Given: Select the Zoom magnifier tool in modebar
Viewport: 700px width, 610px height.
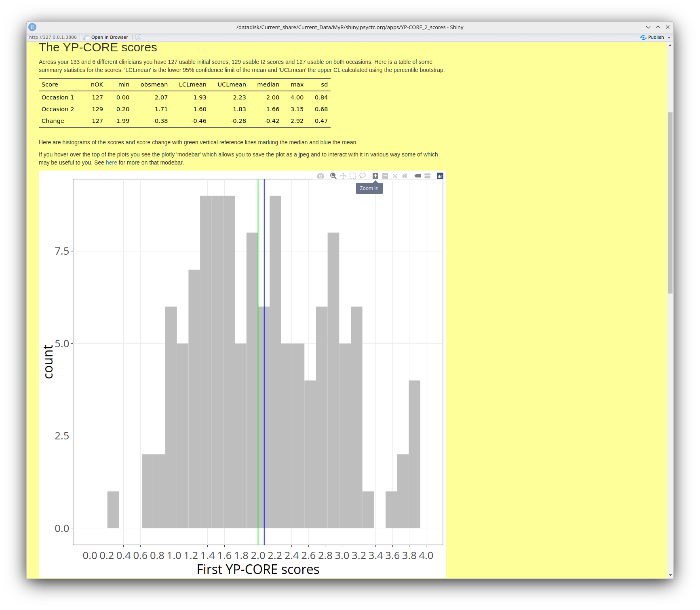Looking at the screenshot, I should (333, 176).
